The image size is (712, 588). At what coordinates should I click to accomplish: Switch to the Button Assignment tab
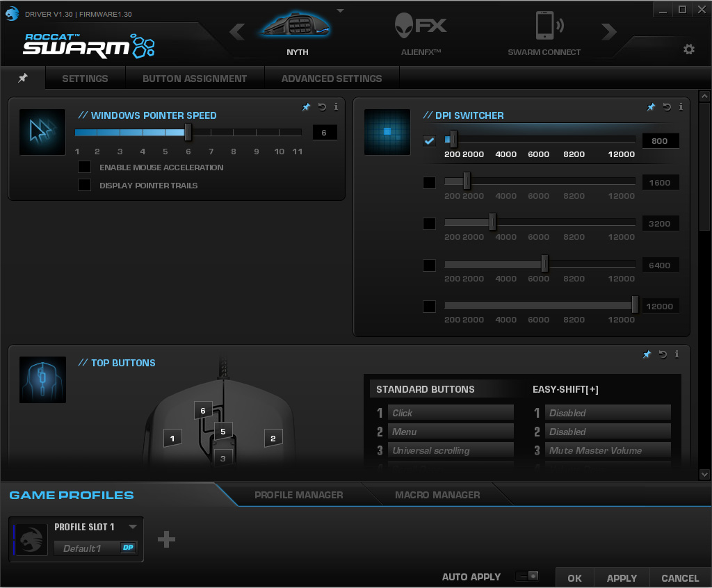(x=195, y=78)
